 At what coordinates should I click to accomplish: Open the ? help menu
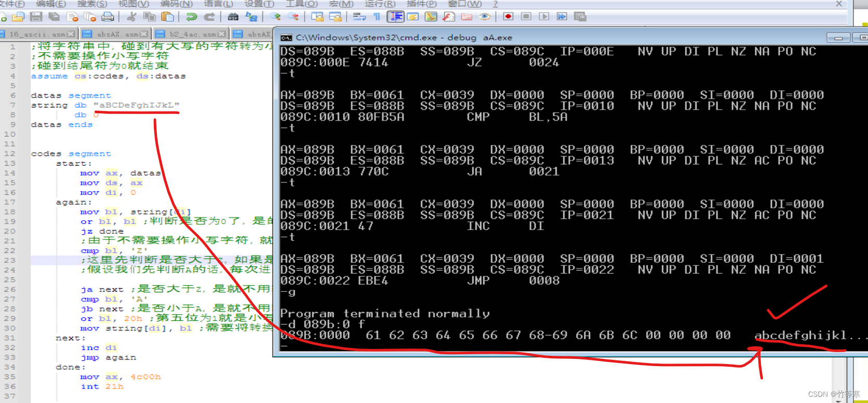point(495,4)
